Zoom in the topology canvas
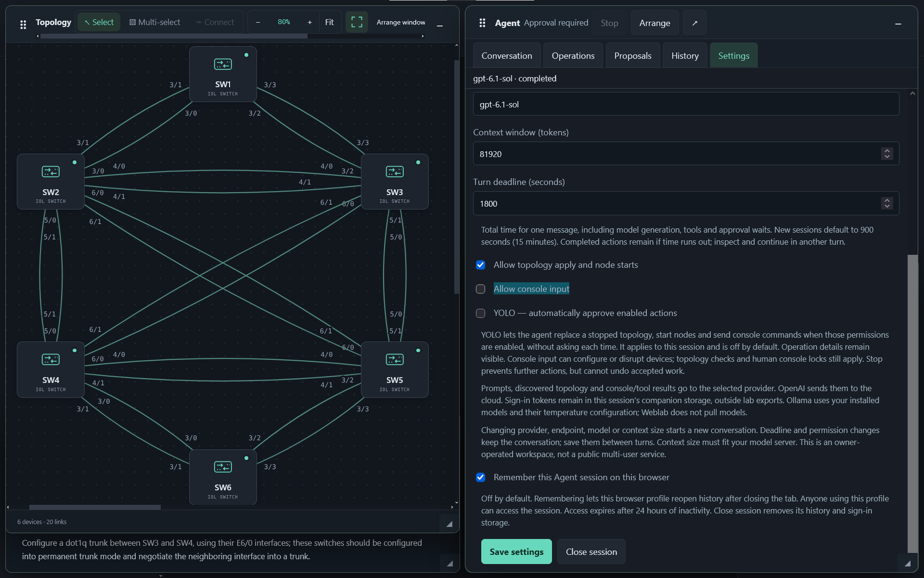Screen dimensions: 924x578 coord(309,22)
